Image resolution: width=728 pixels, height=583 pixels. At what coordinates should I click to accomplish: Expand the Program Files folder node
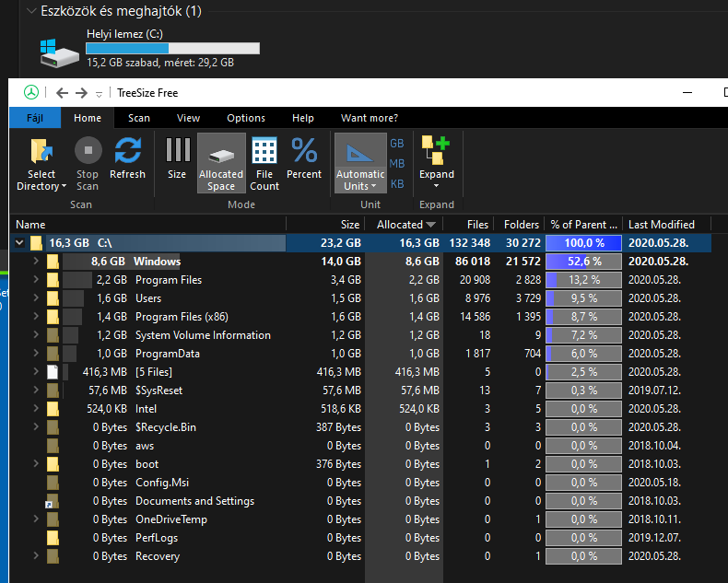36,280
